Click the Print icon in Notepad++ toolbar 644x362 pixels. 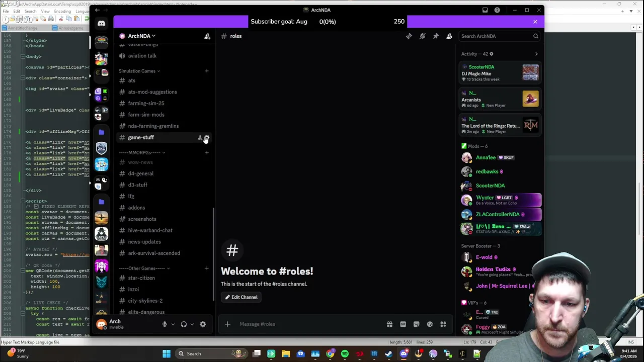[x=51, y=19]
